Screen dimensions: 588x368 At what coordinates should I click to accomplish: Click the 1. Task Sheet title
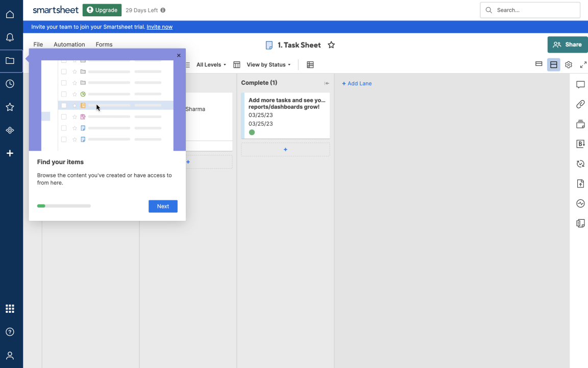tap(299, 45)
